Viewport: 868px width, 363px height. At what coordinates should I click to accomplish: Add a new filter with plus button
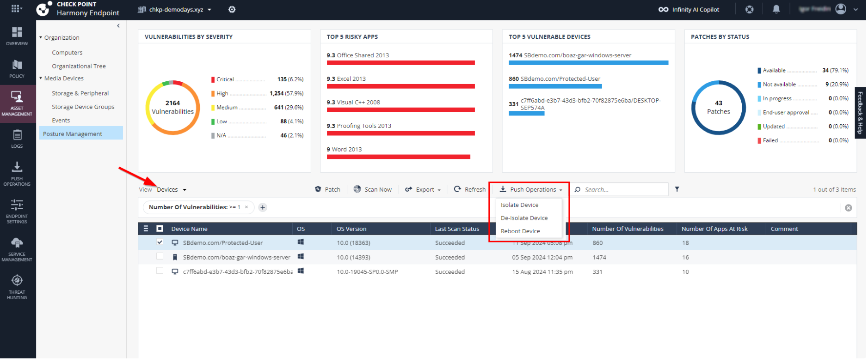coord(263,207)
